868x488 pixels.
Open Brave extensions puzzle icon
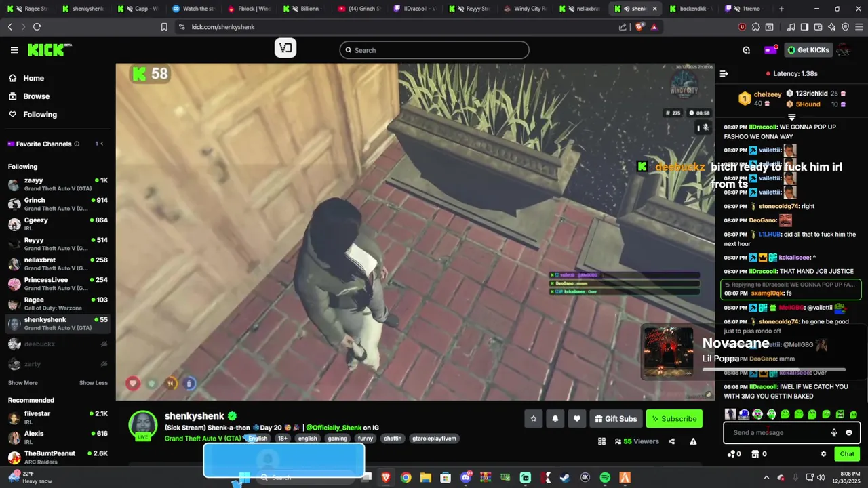[x=755, y=26]
